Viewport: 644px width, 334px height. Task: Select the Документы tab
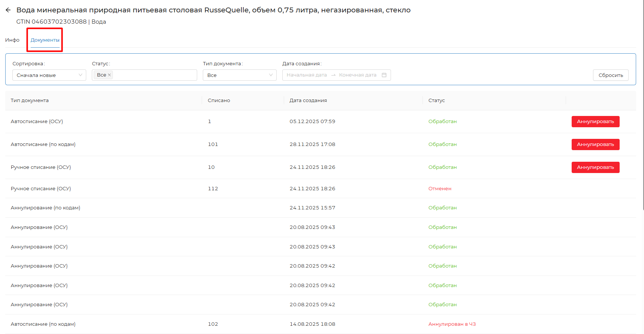(45, 40)
